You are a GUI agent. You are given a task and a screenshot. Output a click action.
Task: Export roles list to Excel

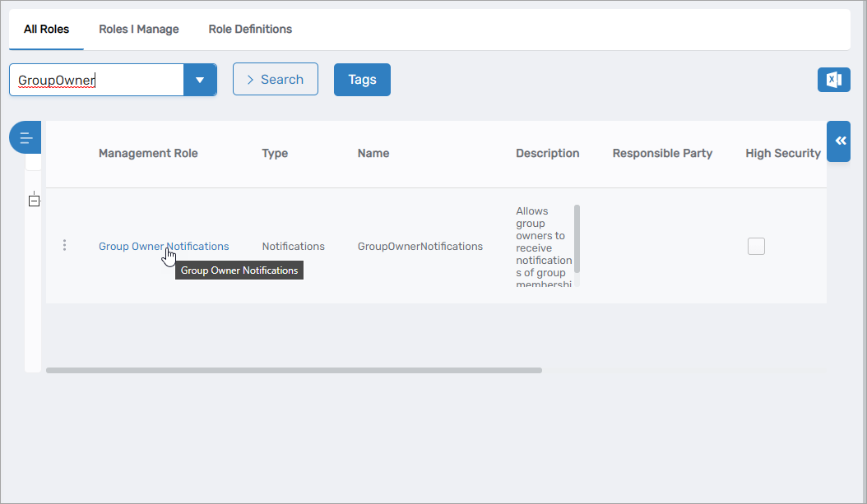coord(833,80)
